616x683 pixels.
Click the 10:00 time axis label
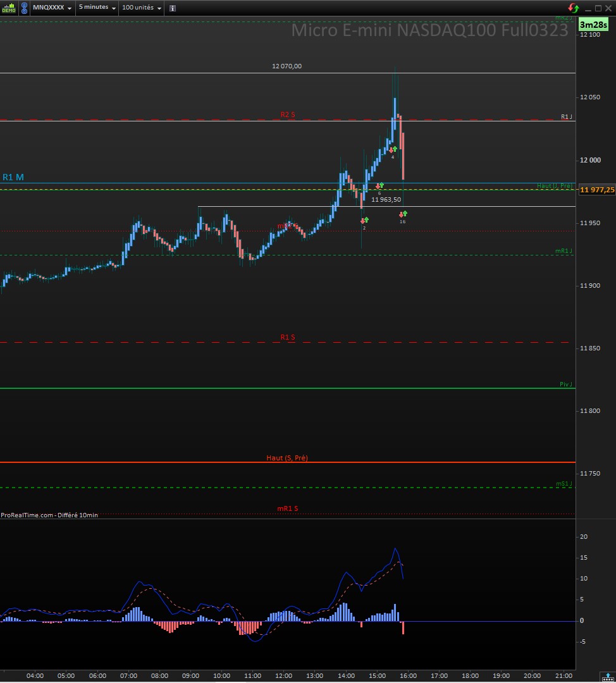[x=222, y=675]
